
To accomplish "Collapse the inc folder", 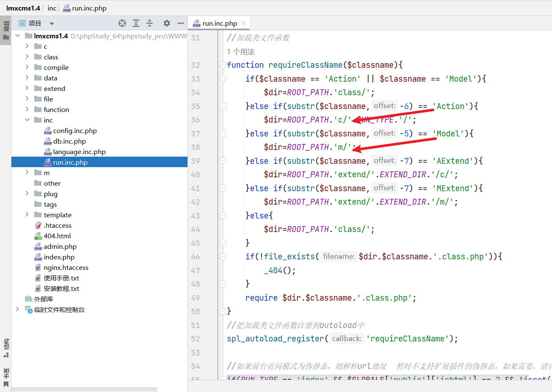I will [27, 120].
